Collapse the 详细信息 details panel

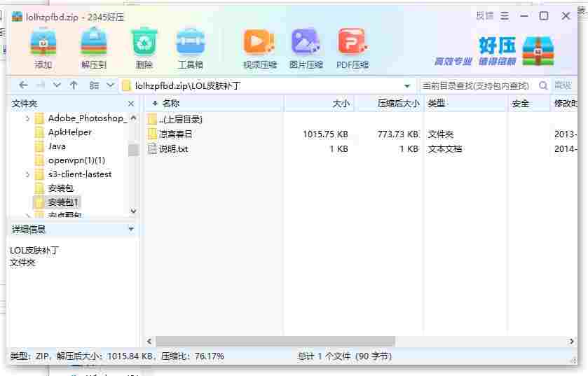pos(131,229)
